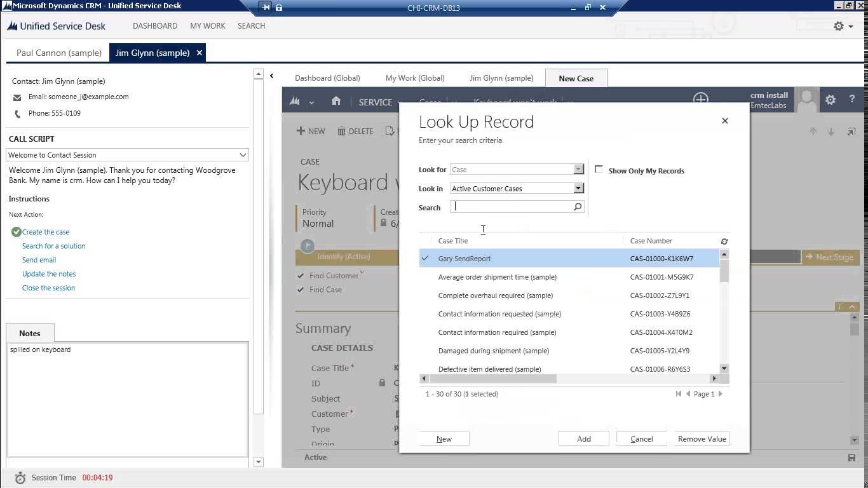Viewport: 868px width, 488px height.
Task: Click the Search for a solution link
Action: tap(54, 246)
